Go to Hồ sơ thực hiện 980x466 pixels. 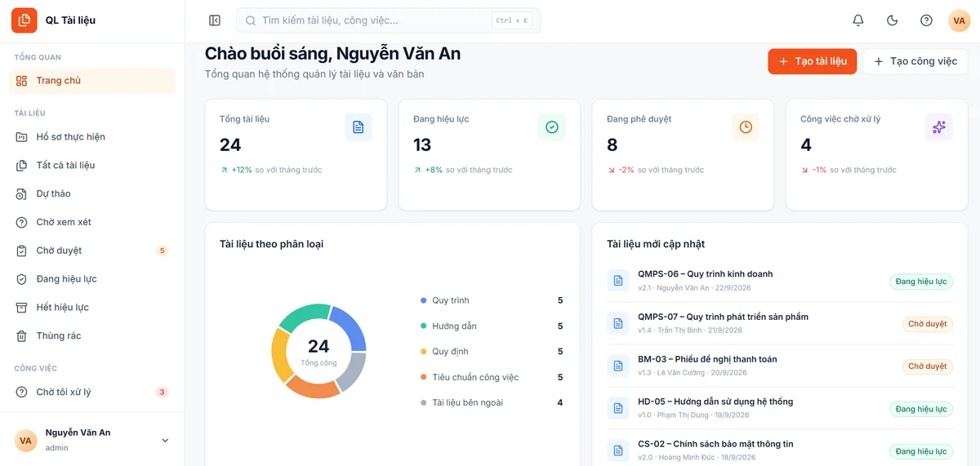point(92,137)
